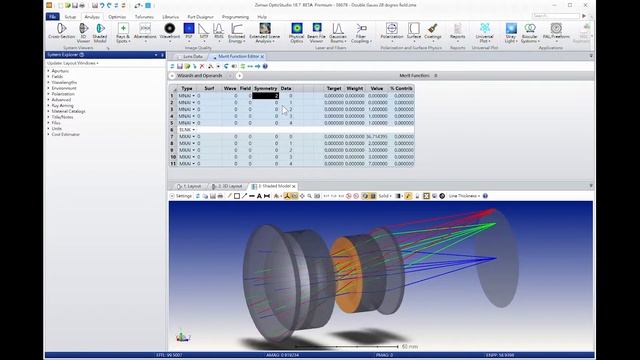Expand the Shaded Model Settings panel

pyautogui.click(x=172, y=196)
